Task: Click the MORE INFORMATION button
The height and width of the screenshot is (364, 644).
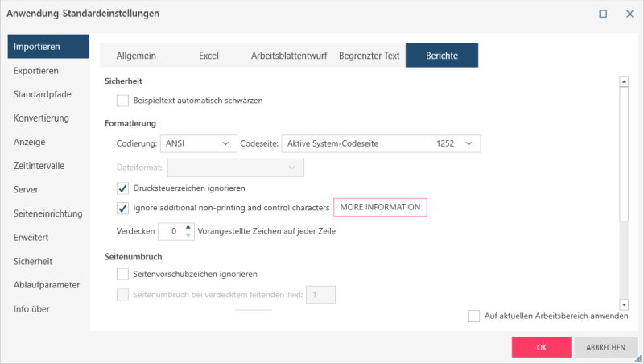Action: coord(380,208)
